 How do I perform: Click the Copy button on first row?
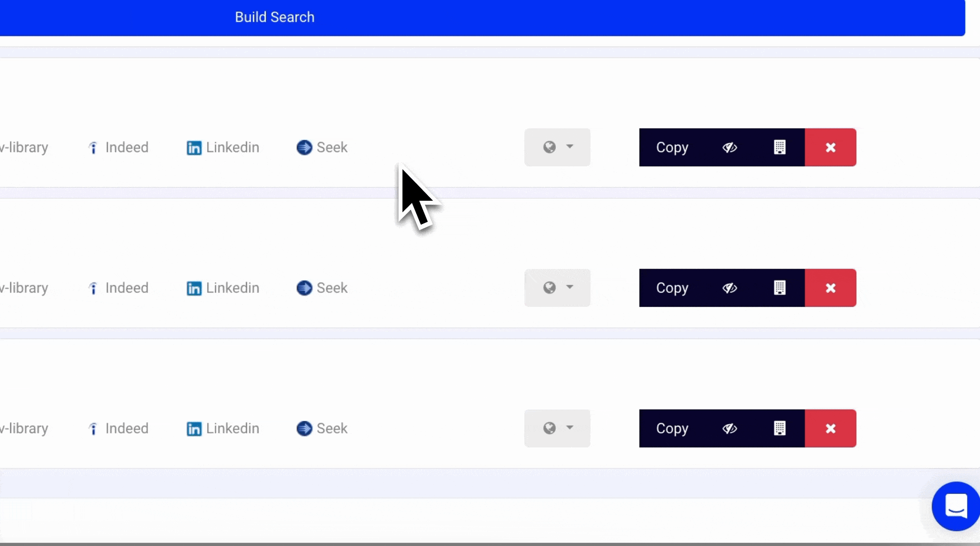[672, 147]
